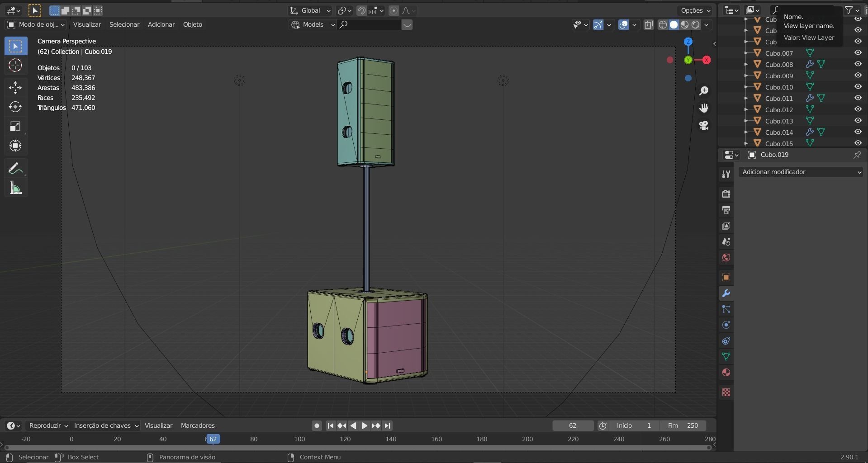Click the pan view hand icon
This screenshot has width=868, height=463.
(704, 108)
